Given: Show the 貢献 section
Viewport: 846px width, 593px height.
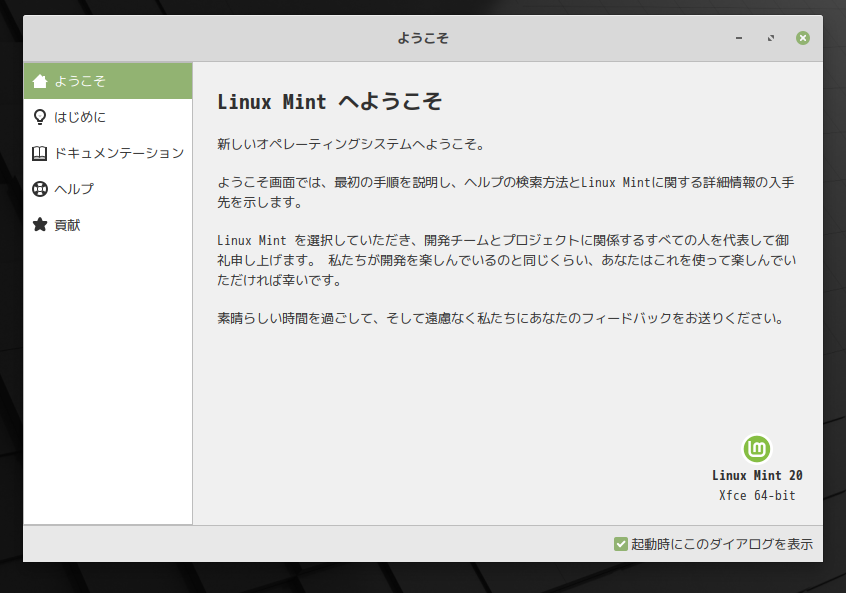Looking at the screenshot, I should point(108,225).
